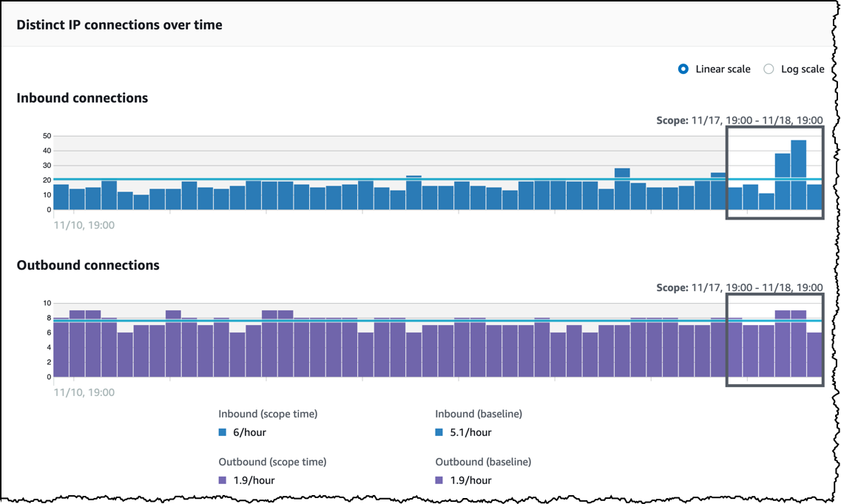Switch to the Log scale option
Screen dimensions: 841x504
(769, 69)
